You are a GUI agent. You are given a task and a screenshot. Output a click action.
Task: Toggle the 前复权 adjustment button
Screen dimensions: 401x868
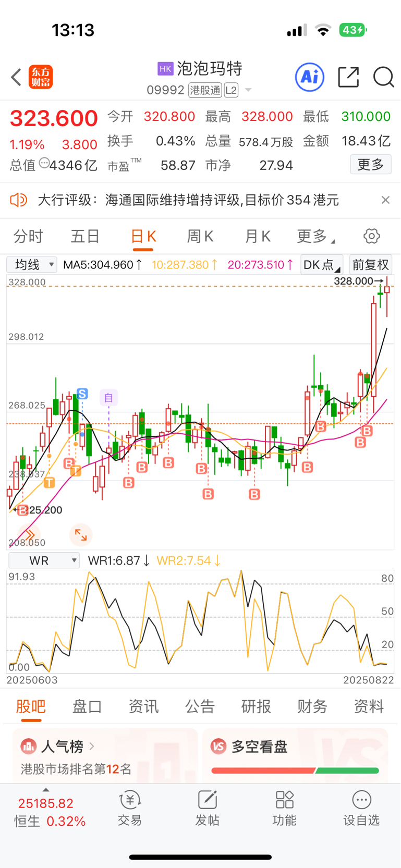371,265
